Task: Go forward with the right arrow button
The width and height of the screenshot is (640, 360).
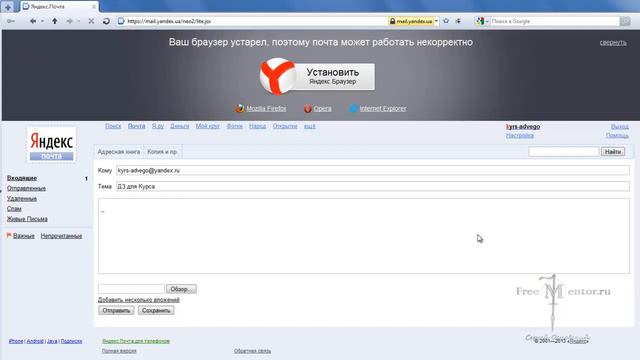Action: 69,21
